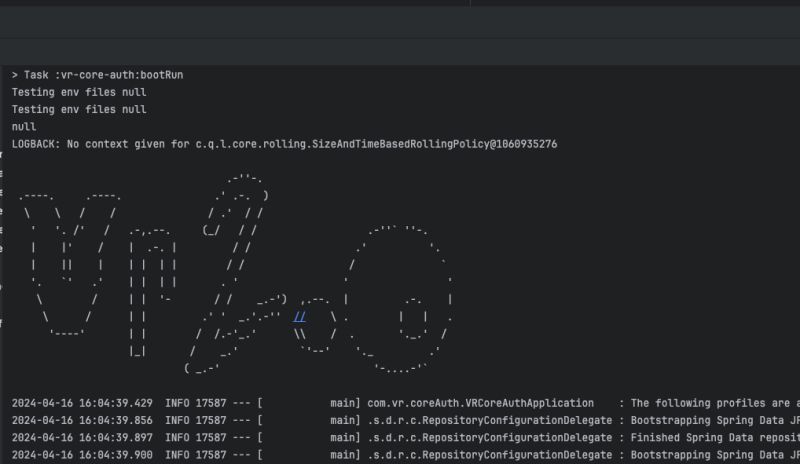800x464 pixels.
Task: Select the line '> Task :vr-core-auth:bootRun'
Action: [x=97, y=75]
